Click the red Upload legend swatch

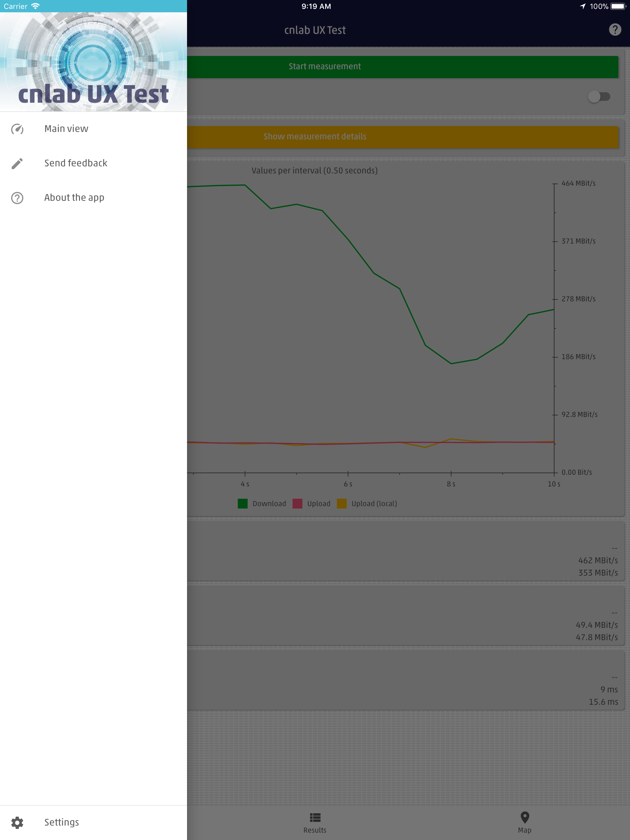point(297,504)
